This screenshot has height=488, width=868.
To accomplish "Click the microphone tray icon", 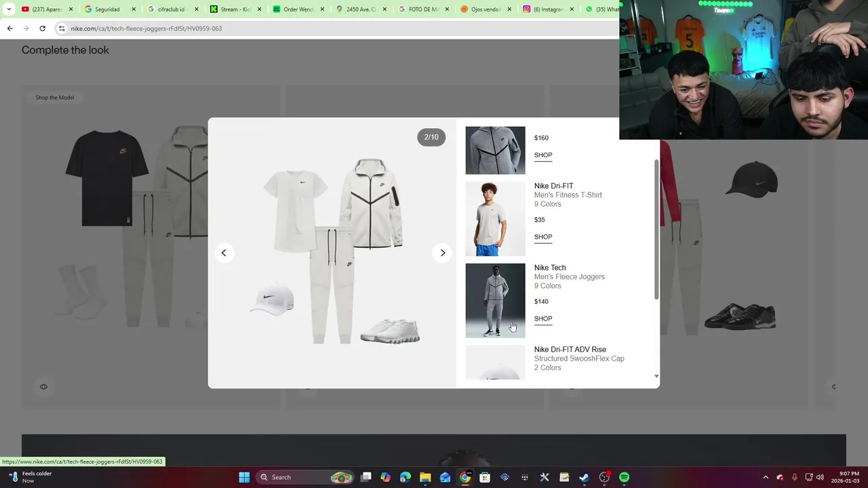I will click(x=795, y=477).
